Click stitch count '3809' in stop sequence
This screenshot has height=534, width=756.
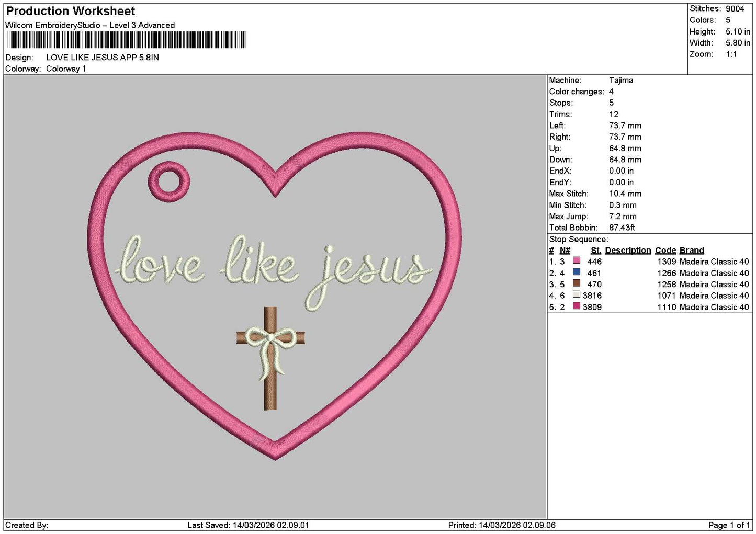pos(592,307)
